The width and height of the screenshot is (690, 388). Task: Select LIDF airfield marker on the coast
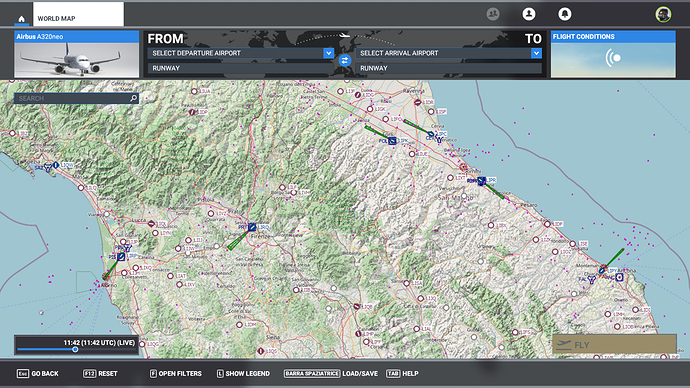547,224
